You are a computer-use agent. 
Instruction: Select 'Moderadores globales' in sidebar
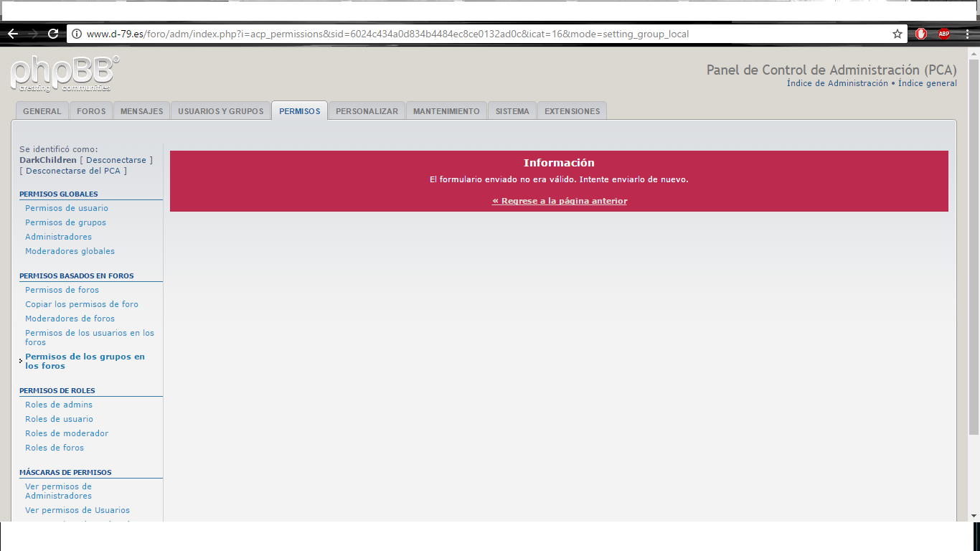[x=70, y=251]
